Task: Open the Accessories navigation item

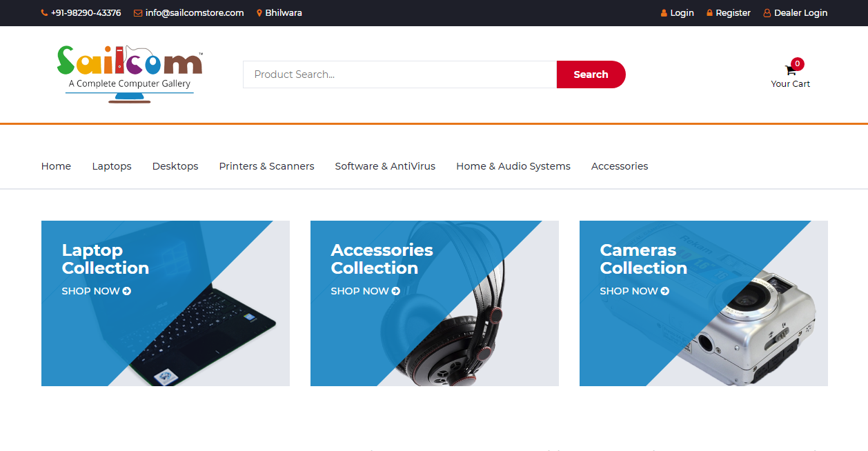Action: 620,166
